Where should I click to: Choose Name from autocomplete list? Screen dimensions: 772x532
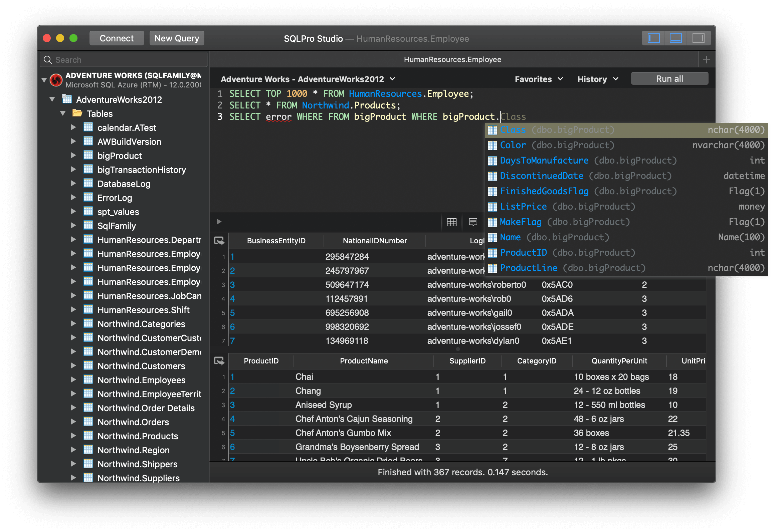point(626,237)
